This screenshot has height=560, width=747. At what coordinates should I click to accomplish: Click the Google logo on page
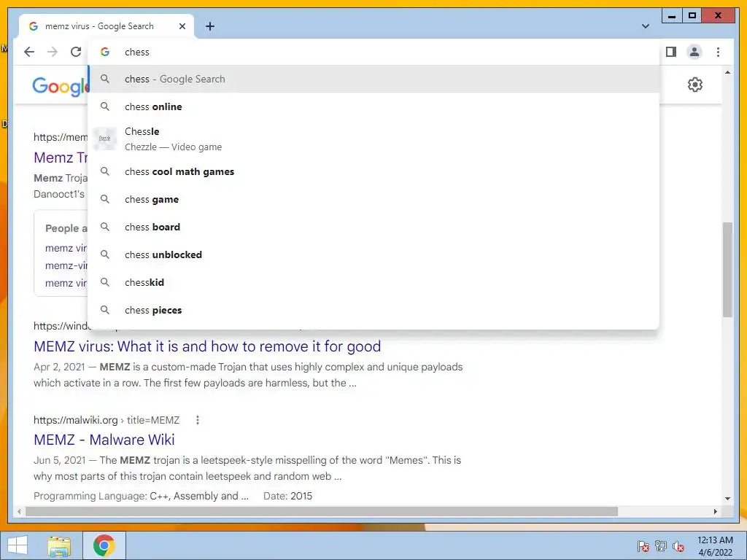pos(61,86)
